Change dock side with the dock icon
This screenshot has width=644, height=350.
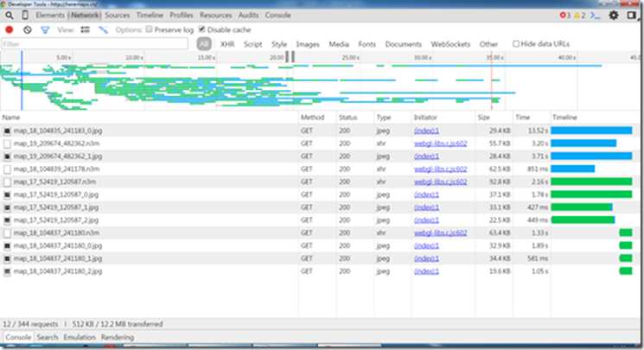coord(631,16)
